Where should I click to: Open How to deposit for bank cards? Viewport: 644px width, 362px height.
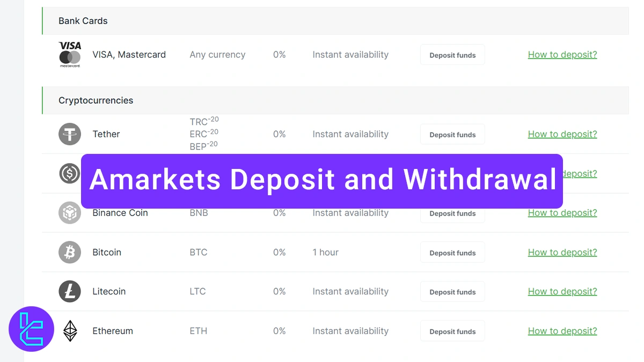point(562,54)
